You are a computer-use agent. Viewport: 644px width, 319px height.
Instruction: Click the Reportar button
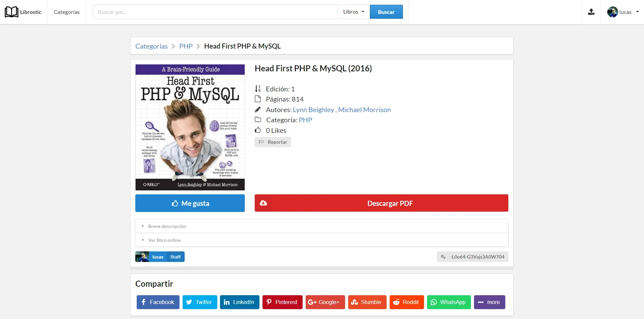point(273,142)
